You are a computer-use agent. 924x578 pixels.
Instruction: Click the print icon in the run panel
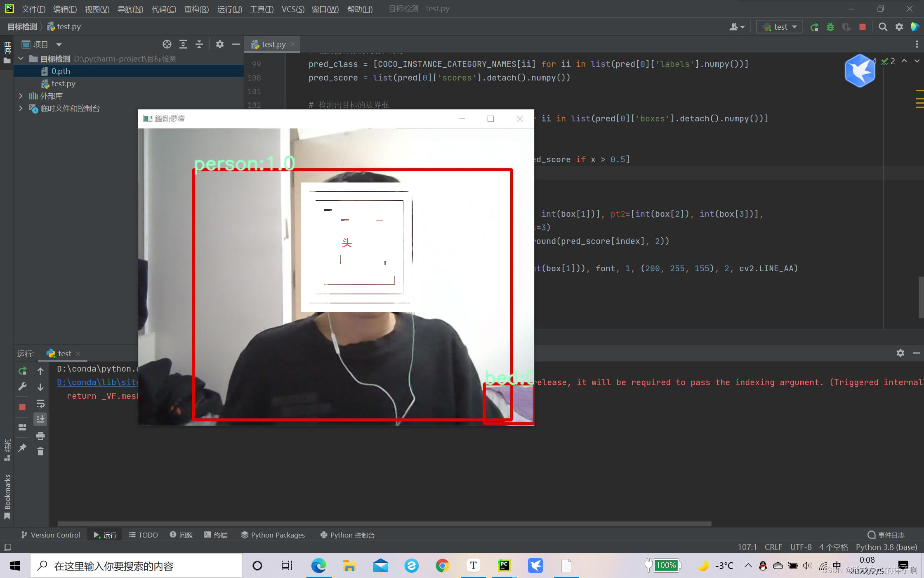[x=40, y=436]
